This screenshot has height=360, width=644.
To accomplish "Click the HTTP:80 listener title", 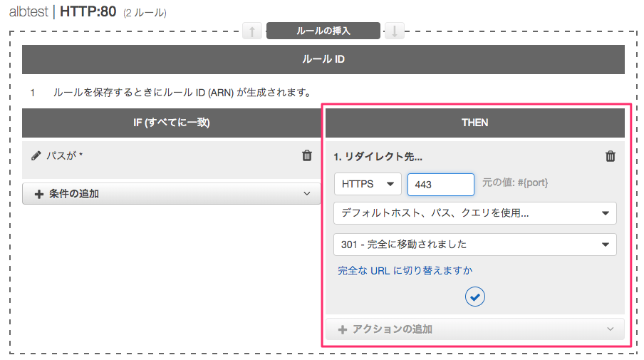I will click(88, 11).
